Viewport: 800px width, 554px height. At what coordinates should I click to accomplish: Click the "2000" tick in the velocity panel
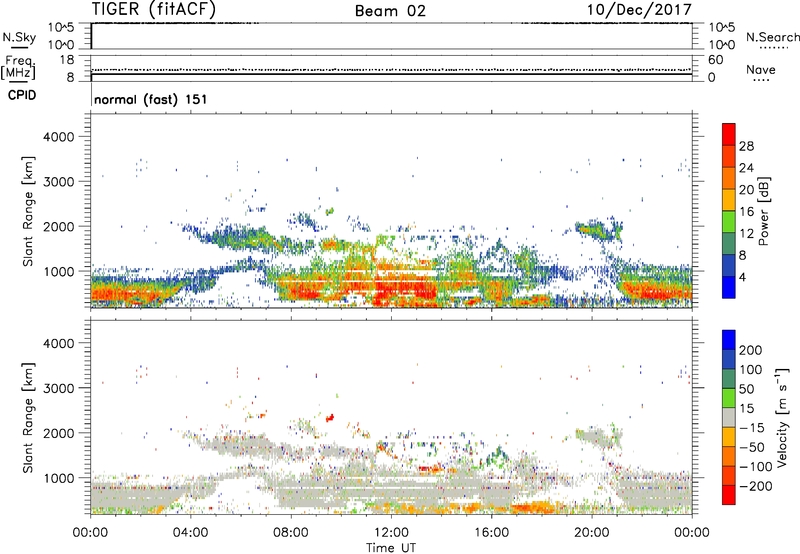tap(58, 433)
